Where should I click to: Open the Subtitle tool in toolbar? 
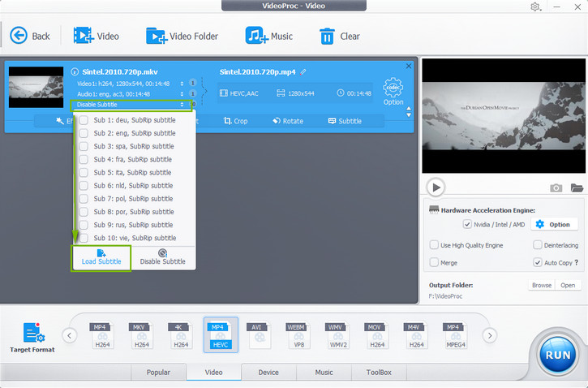[x=345, y=121]
